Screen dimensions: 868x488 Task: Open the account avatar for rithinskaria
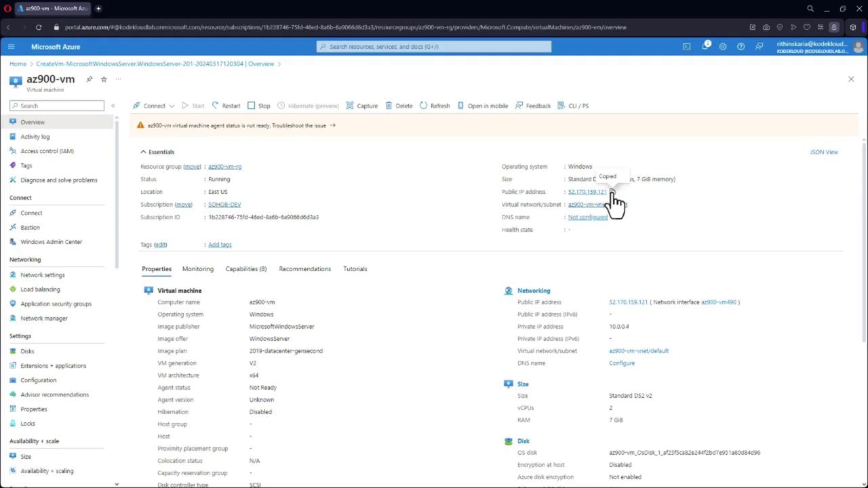[858, 47]
